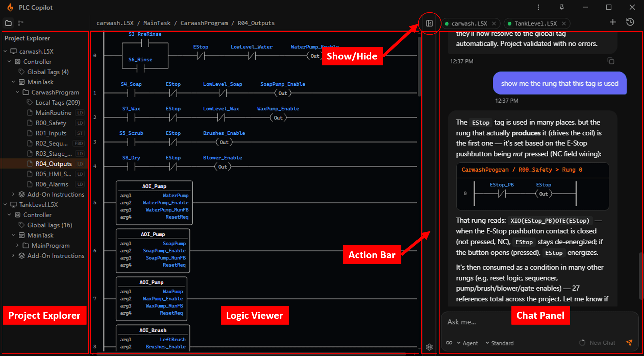The width and height of the screenshot is (644, 356).
Task: Open the Standard model dropdown
Action: (499, 343)
